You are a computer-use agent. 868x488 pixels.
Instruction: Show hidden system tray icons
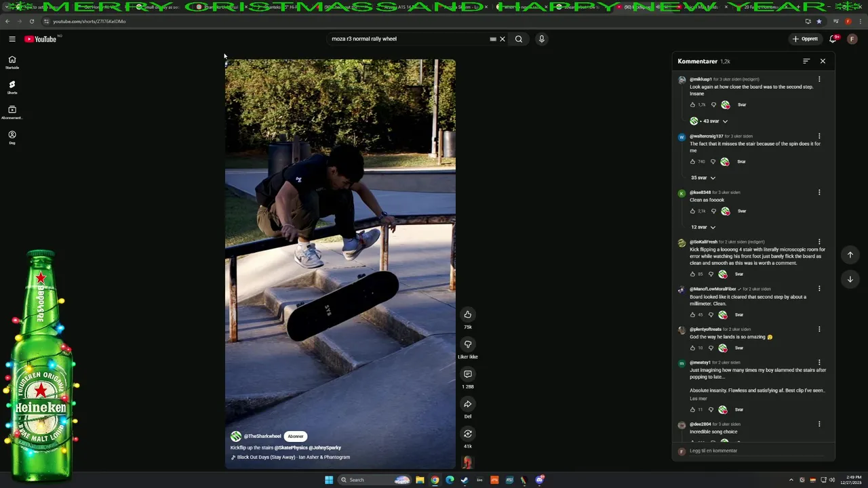pyautogui.click(x=791, y=480)
